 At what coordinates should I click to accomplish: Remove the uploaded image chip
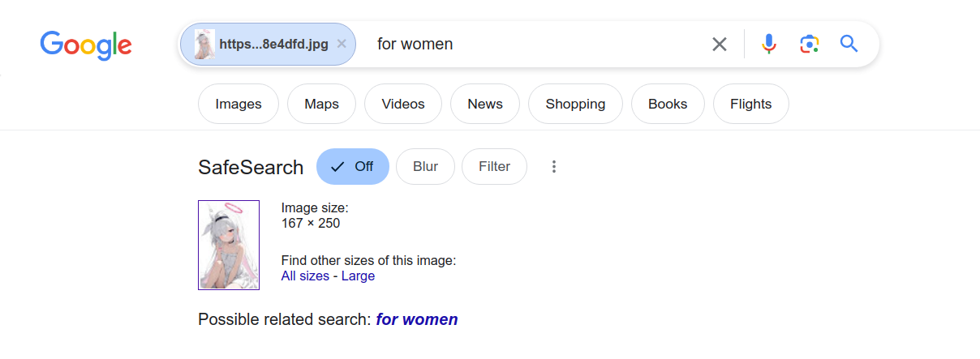coord(342,45)
